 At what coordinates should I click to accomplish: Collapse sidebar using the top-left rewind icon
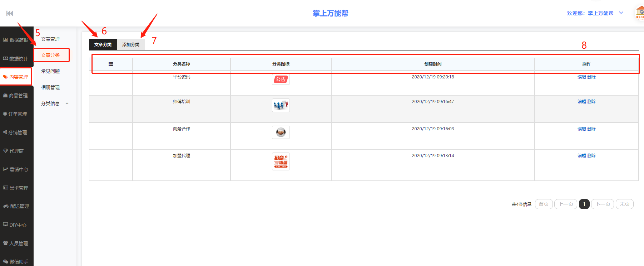[x=10, y=13]
